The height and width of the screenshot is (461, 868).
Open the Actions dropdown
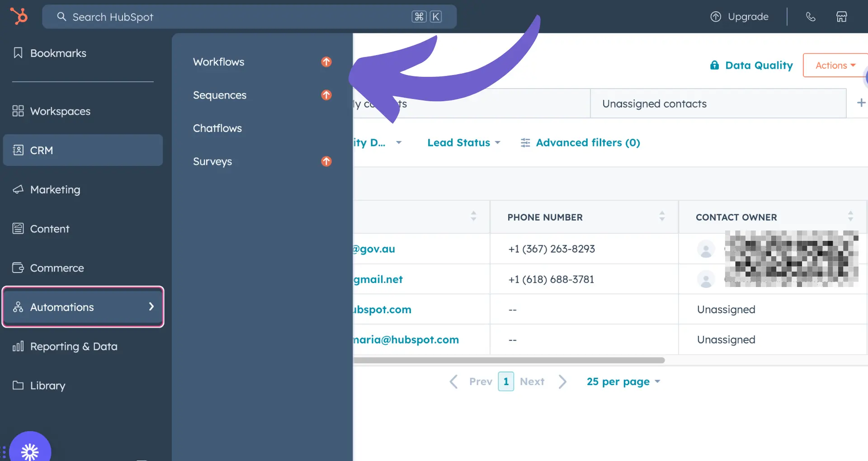click(835, 65)
